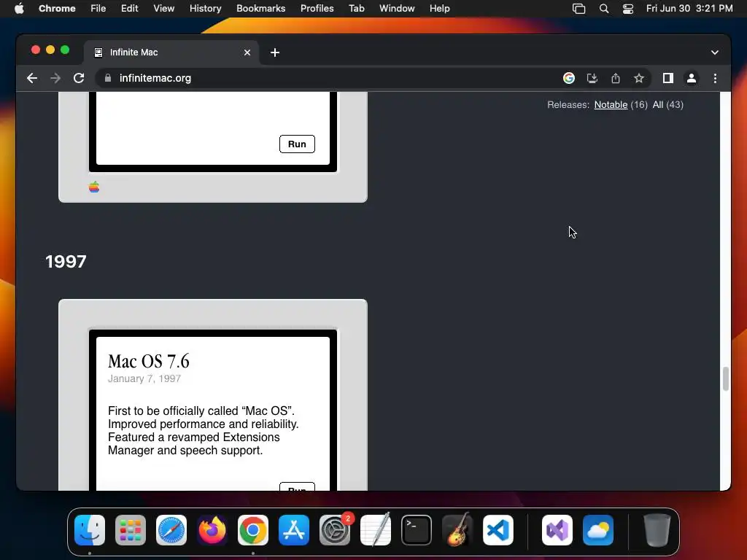747x560 pixels.
Task: Open the Chrome app menu
Action: 57,9
